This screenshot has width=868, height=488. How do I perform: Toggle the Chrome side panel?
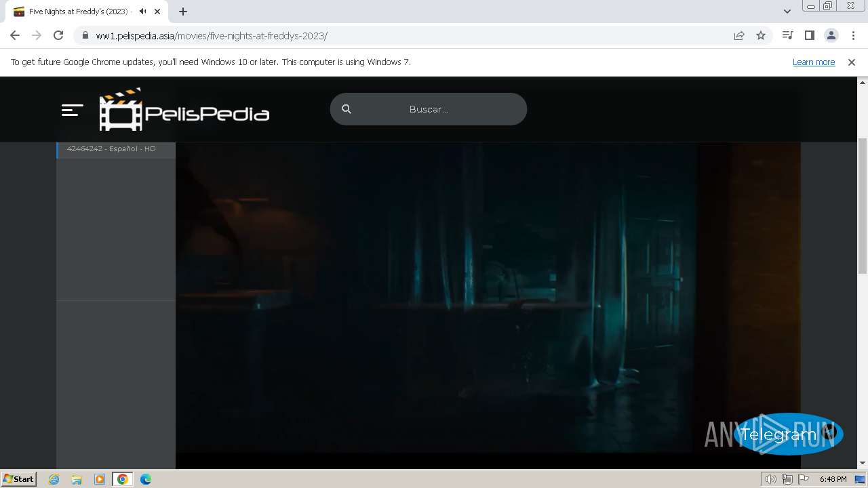point(809,35)
